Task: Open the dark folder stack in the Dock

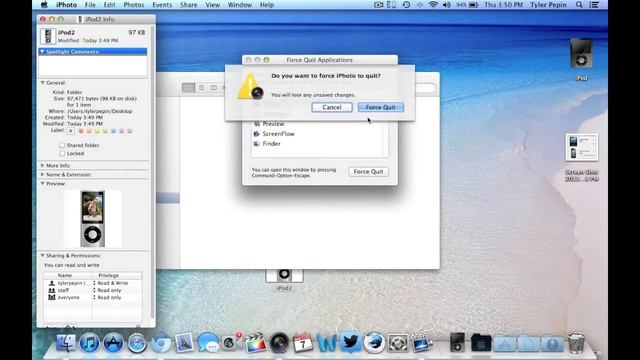Action: pos(481,342)
